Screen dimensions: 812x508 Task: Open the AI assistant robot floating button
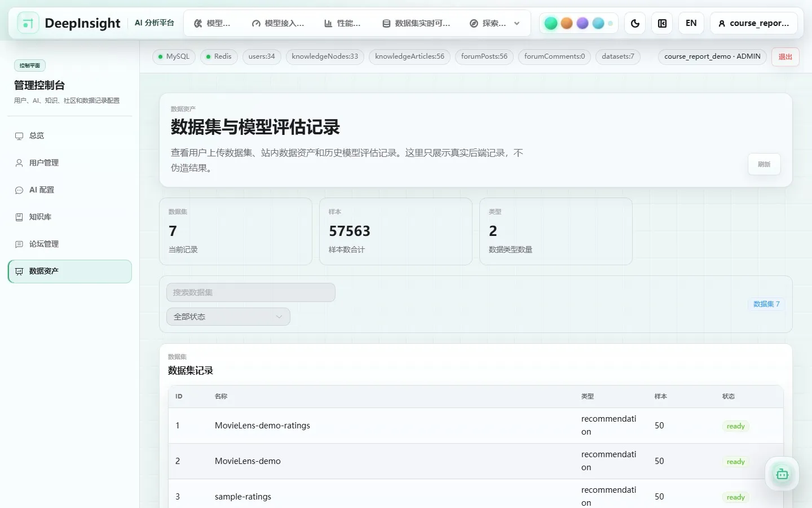tap(782, 474)
